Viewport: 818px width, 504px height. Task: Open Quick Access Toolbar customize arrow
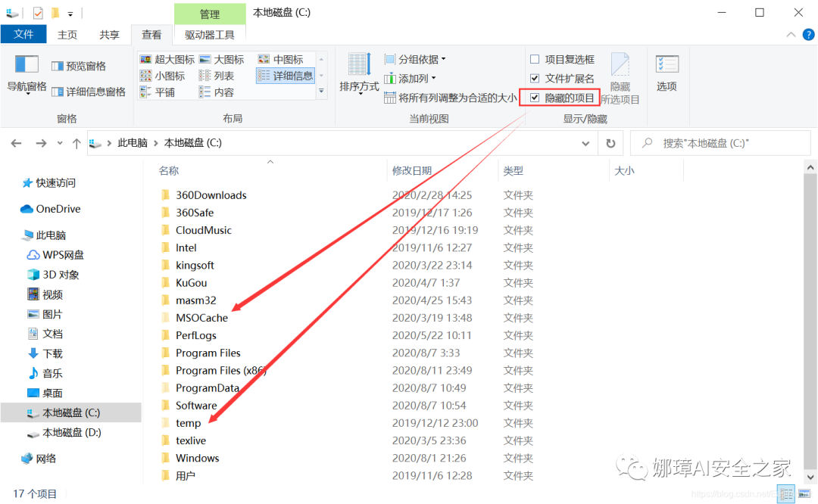pos(70,14)
